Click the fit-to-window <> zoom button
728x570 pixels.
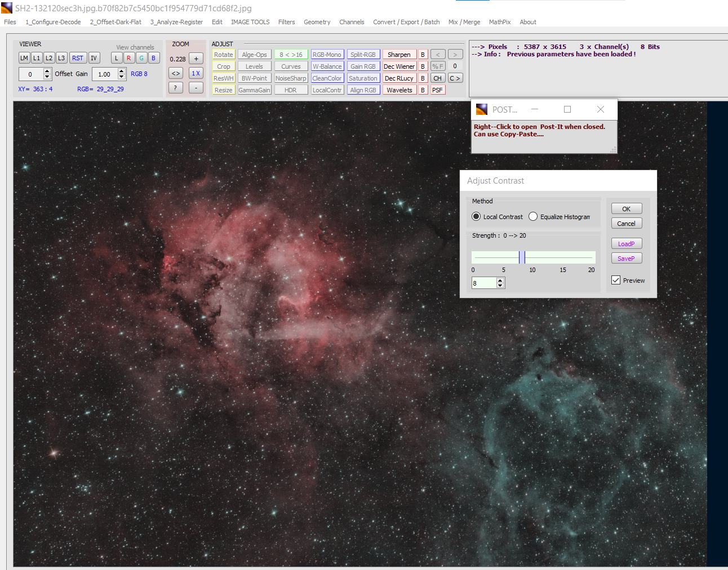pyautogui.click(x=176, y=73)
